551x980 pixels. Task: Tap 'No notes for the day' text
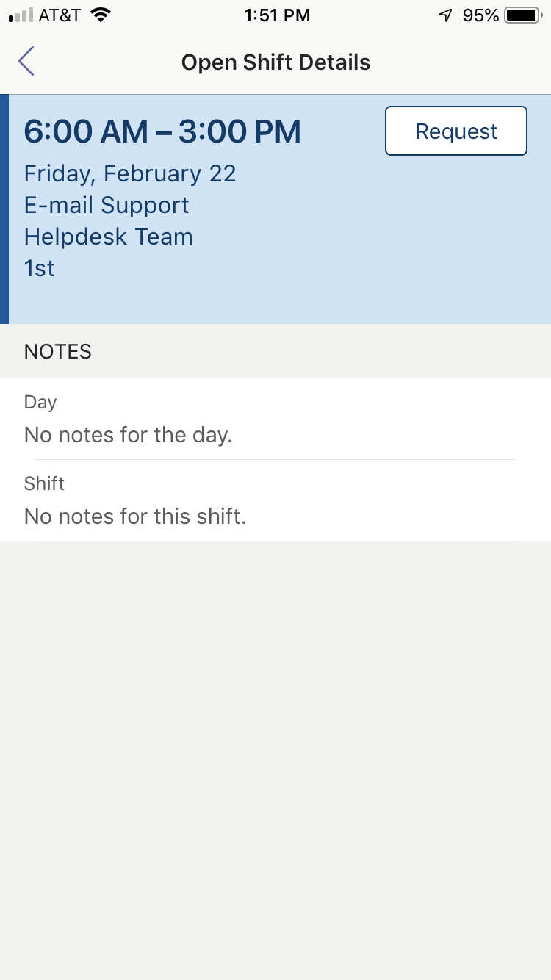coord(128,435)
